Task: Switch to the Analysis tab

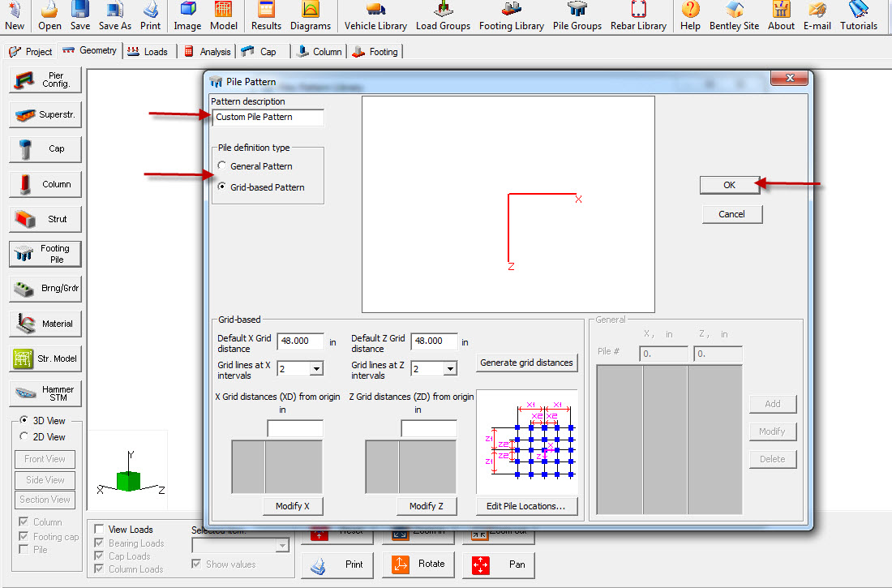Action: pos(208,52)
